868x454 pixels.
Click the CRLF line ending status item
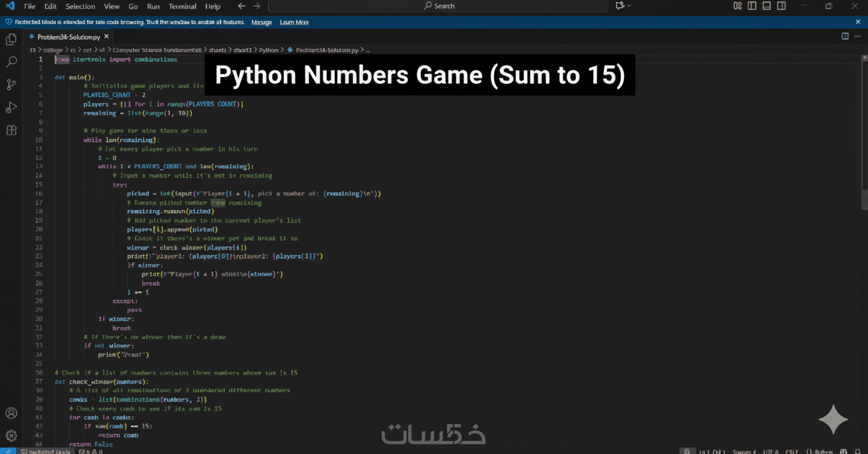(792, 451)
